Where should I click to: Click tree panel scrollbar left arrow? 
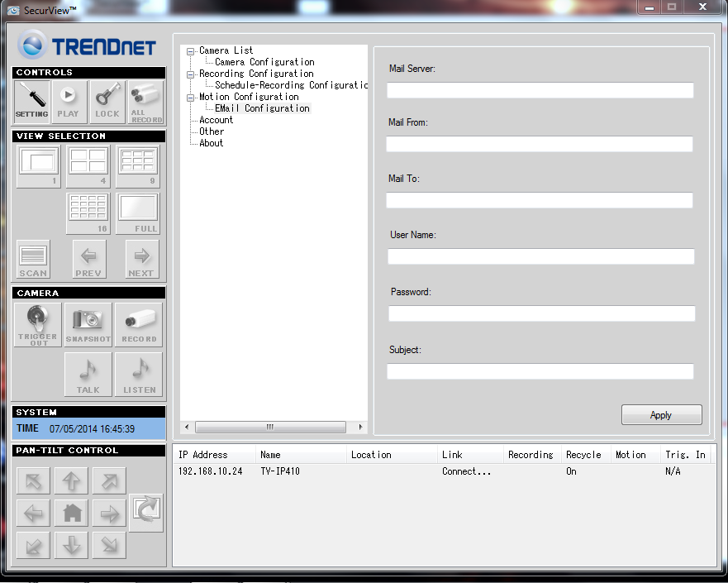[x=187, y=427]
